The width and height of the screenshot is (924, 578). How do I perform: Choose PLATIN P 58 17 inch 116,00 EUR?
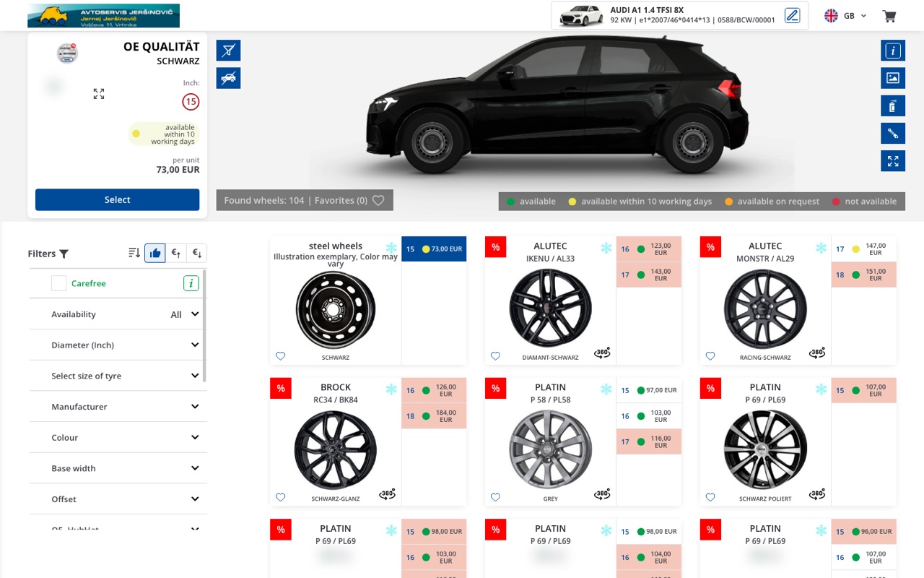[649, 441]
